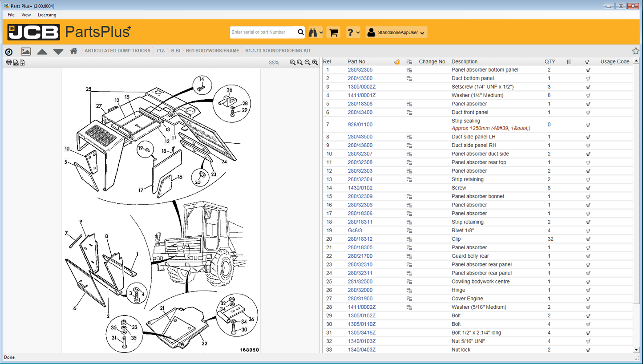Open the Licensing menu
The image size is (643, 364).
(47, 15)
